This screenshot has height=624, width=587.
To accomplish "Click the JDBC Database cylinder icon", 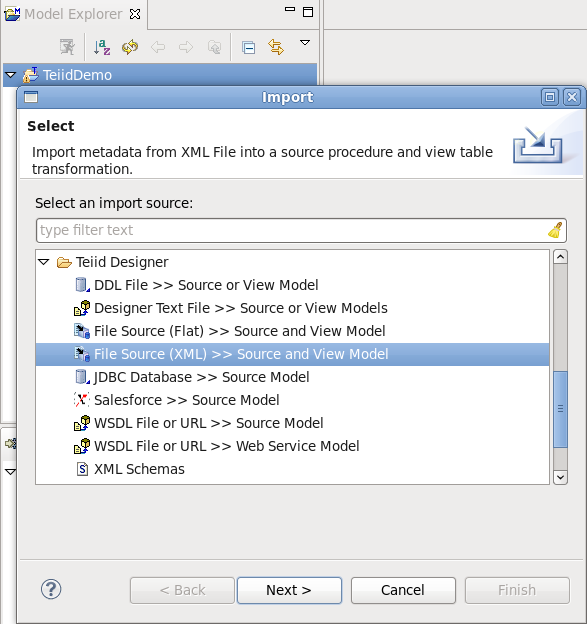I will (x=82, y=377).
